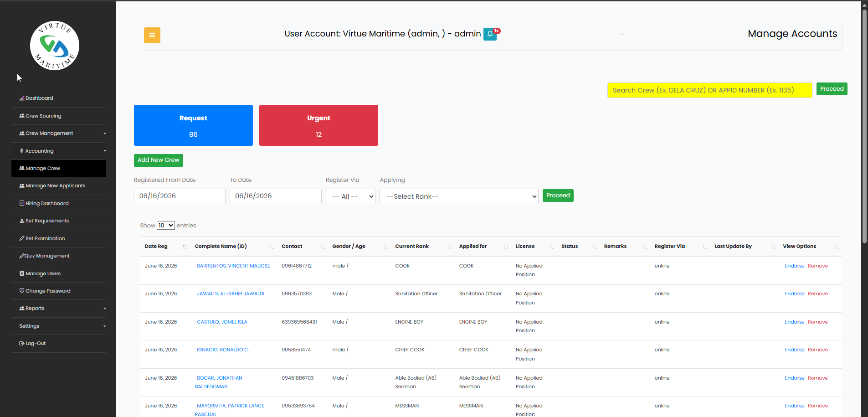Endorse BOCAR, JONATHAN BALDEDOMAR
This screenshot has width=868, height=417.
(x=795, y=378)
